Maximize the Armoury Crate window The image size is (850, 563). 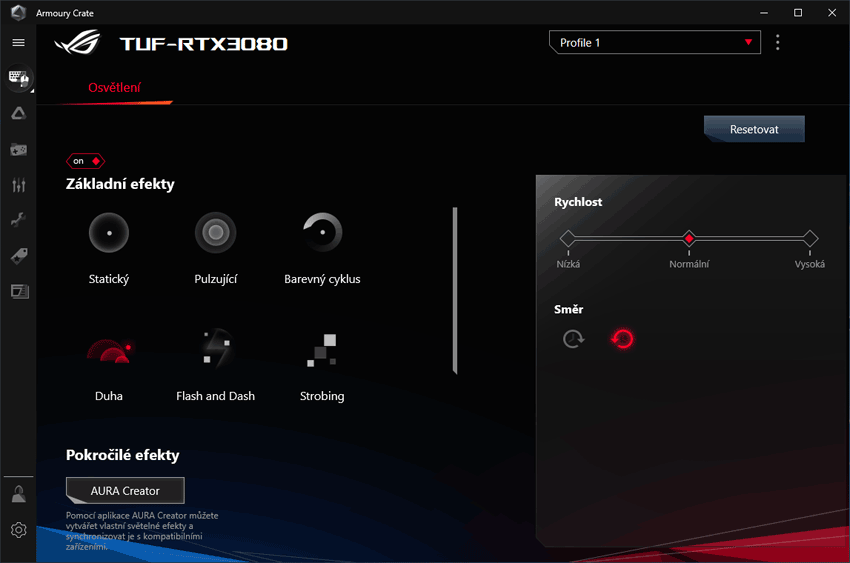coord(798,12)
